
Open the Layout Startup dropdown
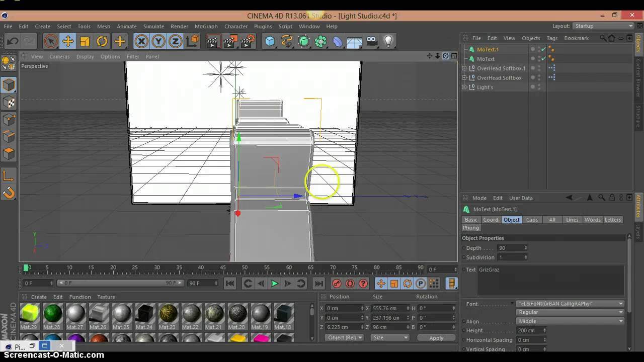point(603,26)
